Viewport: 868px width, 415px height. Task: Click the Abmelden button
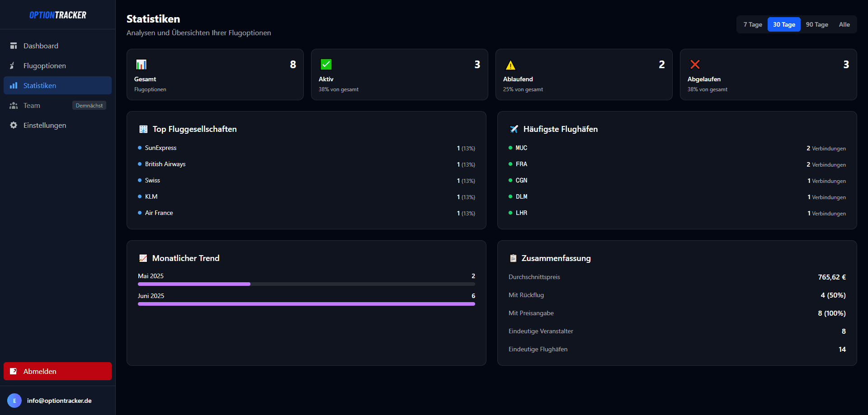[x=57, y=371]
